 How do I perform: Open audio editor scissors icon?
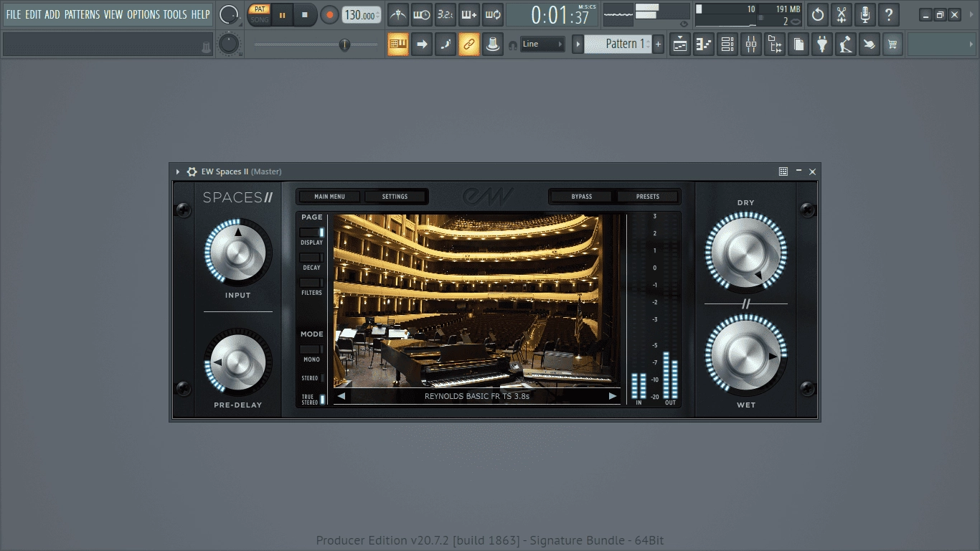point(842,14)
